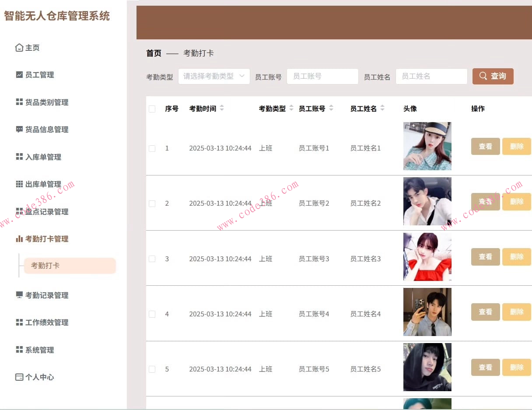The width and height of the screenshot is (532, 410).
Task: Select 考勤记录管理 in the sidebar
Action: 18,295
